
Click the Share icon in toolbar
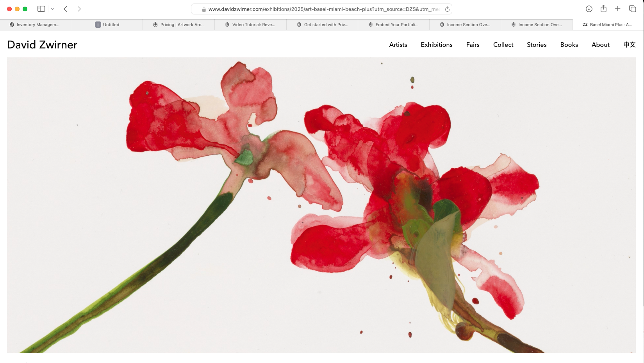603,9
